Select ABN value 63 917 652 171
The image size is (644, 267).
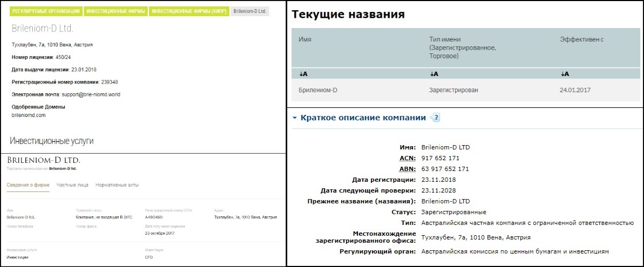[445, 169]
